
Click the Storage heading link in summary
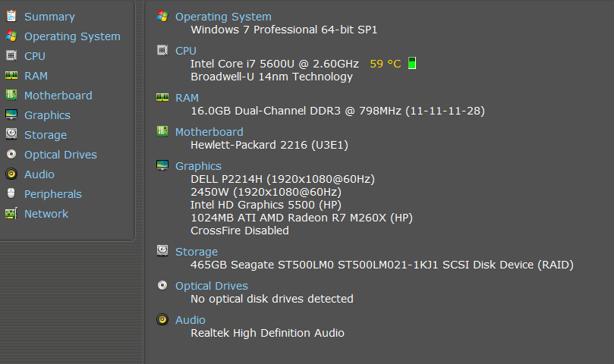point(196,252)
